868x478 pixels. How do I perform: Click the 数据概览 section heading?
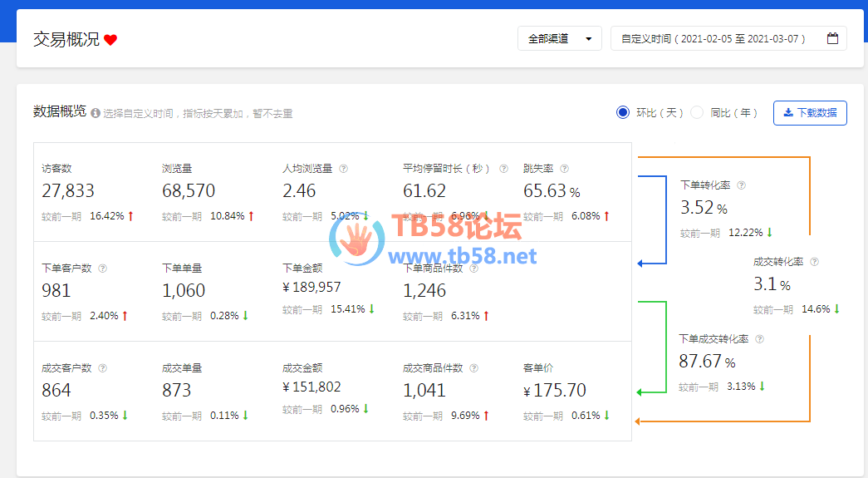point(59,111)
